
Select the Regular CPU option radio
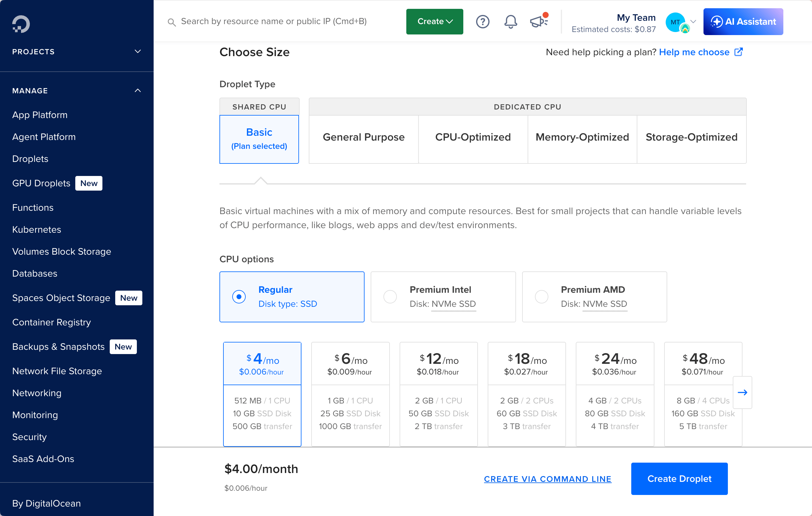point(239,297)
